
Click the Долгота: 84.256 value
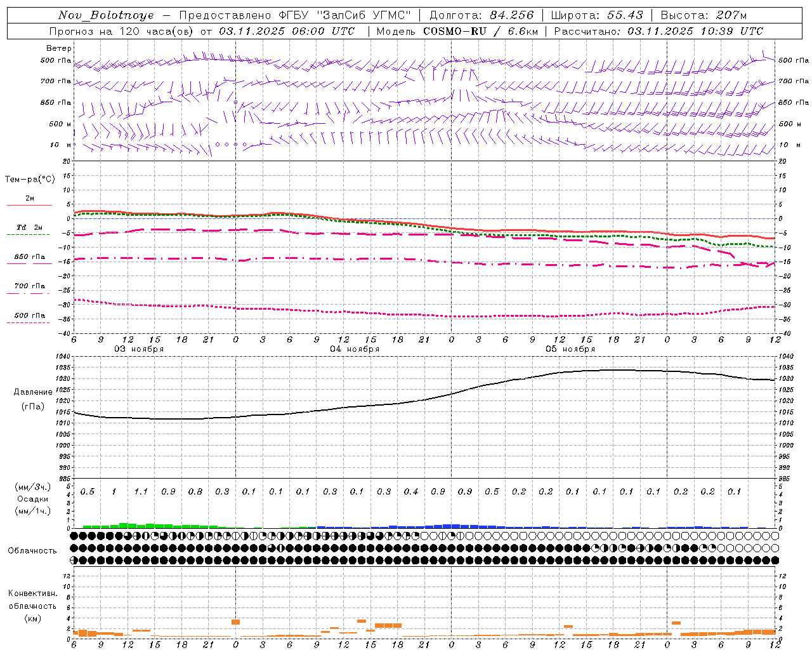(x=481, y=15)
